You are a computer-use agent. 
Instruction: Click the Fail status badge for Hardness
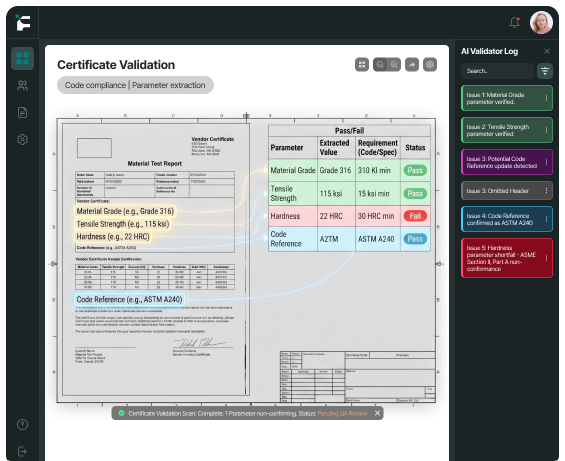(x=415, y=216)
